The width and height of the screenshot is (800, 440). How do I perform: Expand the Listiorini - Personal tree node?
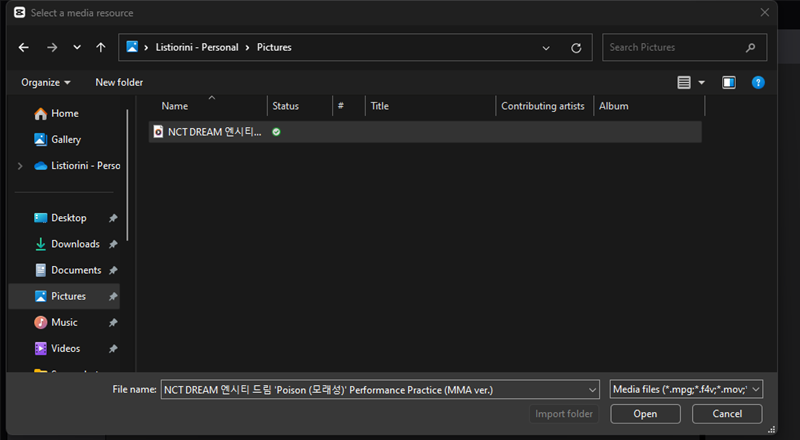point(19,166)
